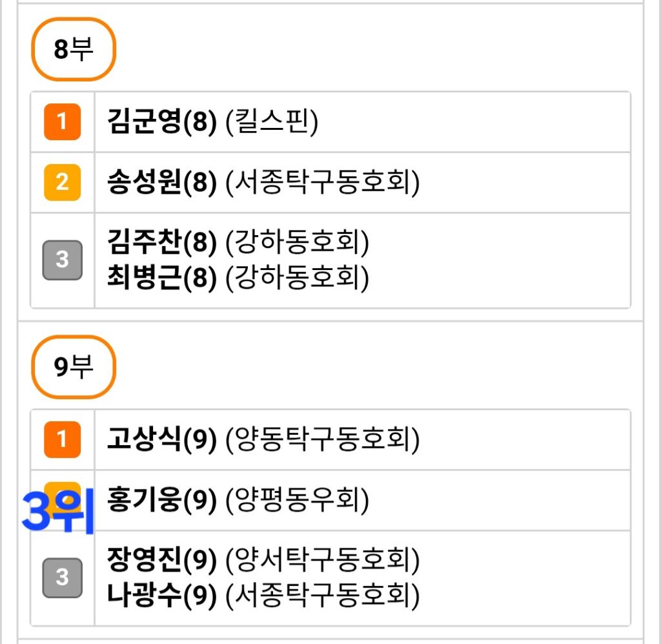Open player 김군영(8) entry
The height and width of the screenshot is (644, 661).
pyautogui.click(x=161, y=122)
